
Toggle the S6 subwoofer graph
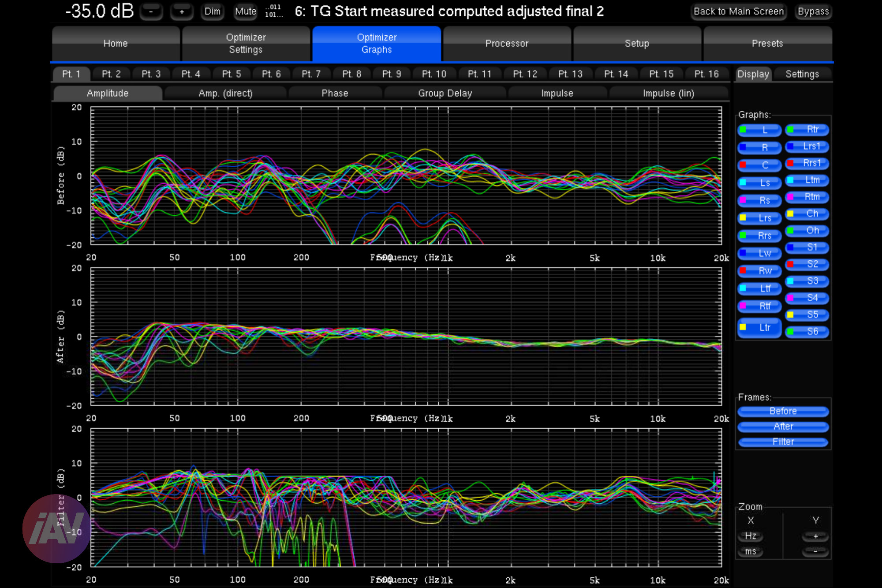tap(807, 331)
